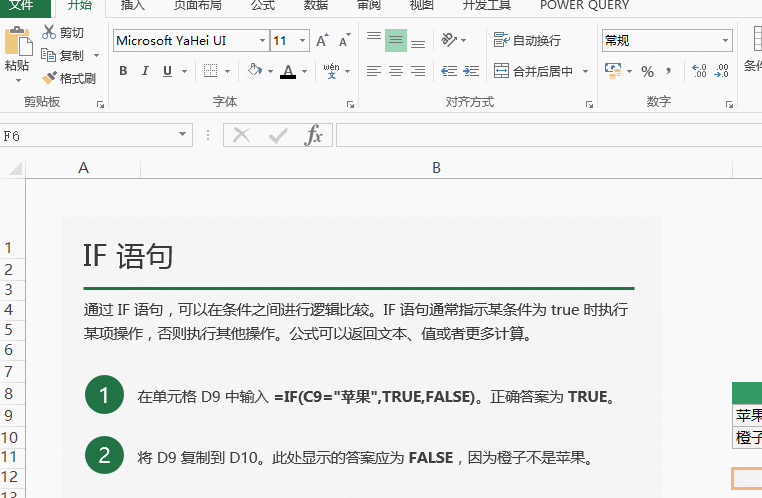Increase decimal places
The height and width of the screenshot is (498, 762).
pyautogui.click(x=699, y=71)
